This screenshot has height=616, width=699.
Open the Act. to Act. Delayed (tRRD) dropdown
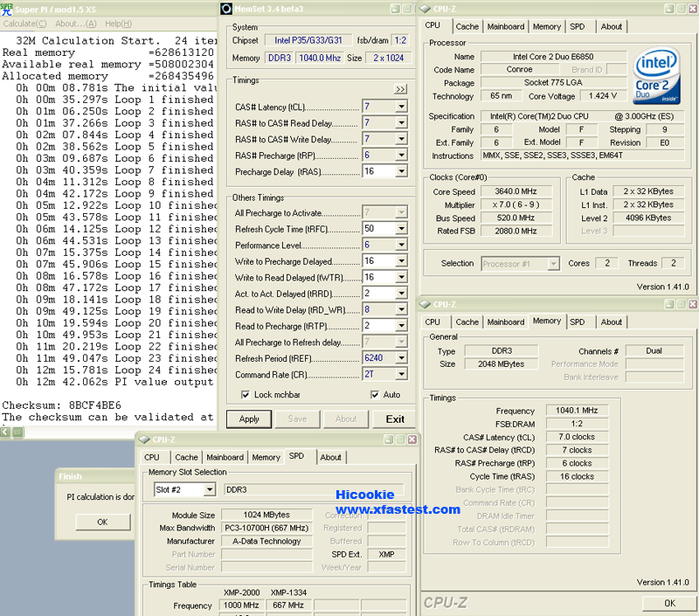pyautogui.click(x=402, y=294)
